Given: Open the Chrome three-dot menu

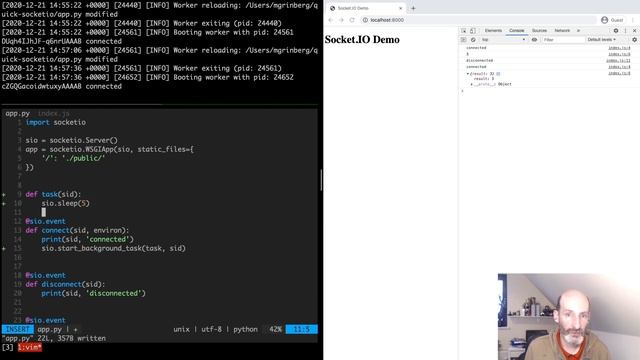Looking at the screenshot, I should click(x=633, y=20).
